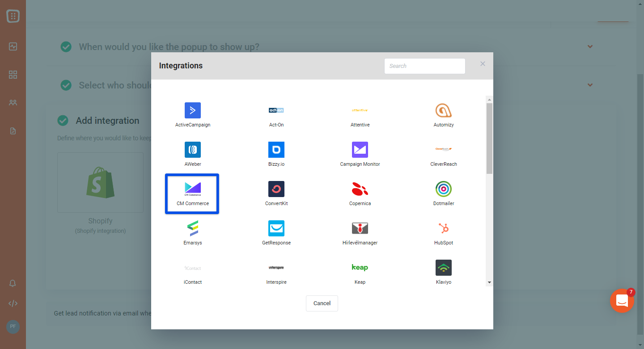Image resolution: width=644 pixels, height=349 pixels.
Task: Open the code embed icon in sidebar
Action: pyautogui.click(x=13, y=304)
